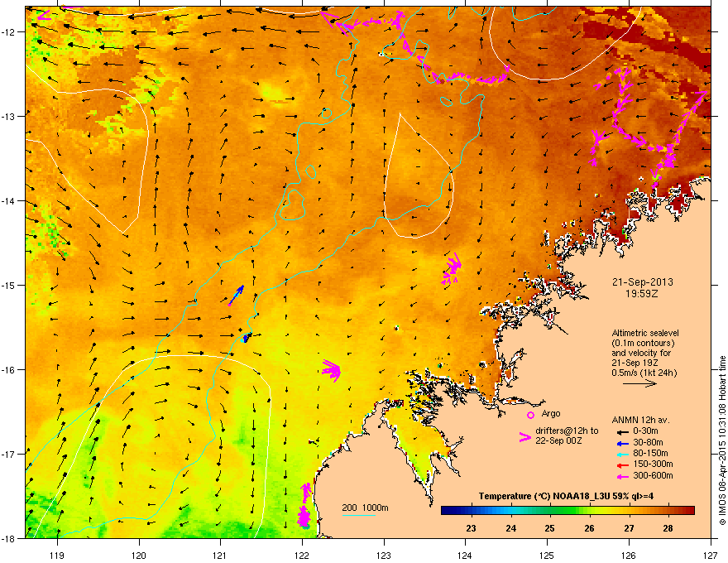Click the 'Altimetric sealevel' caption line

click(645, 333)
